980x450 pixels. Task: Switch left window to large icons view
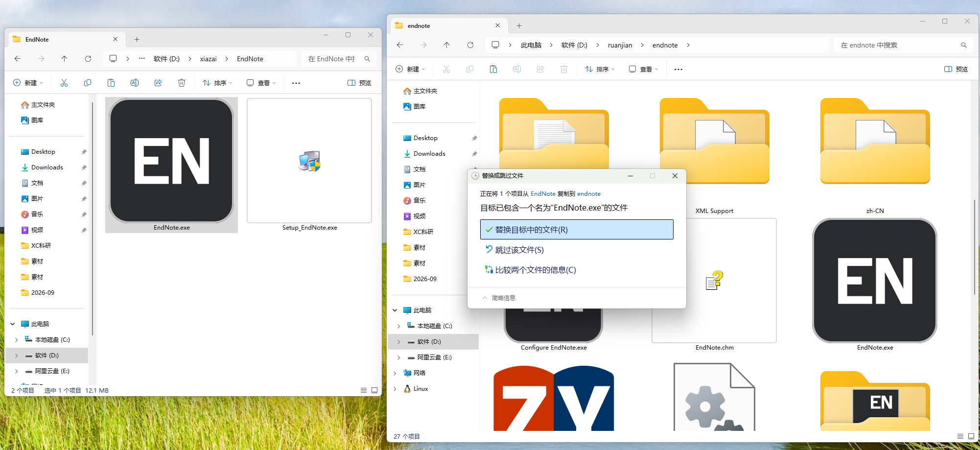pyautogui.click(x=374, y=390)
